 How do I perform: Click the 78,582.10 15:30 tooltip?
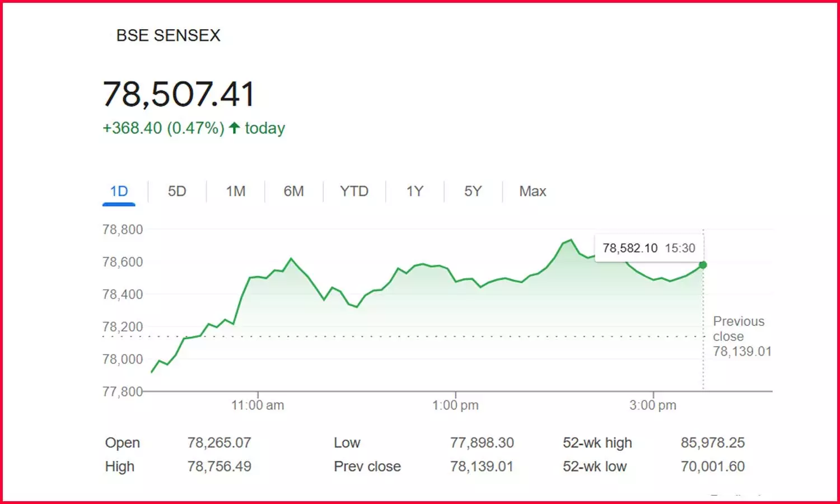648,248
